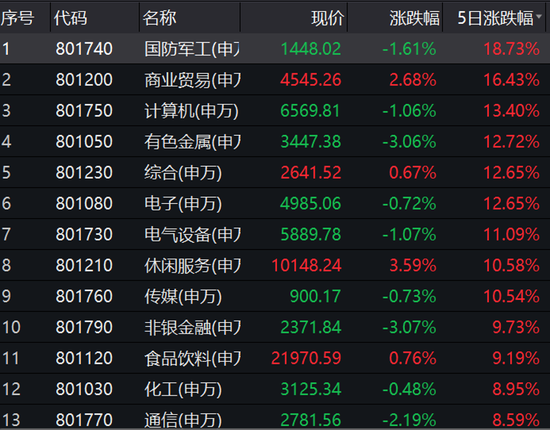Select price 5889.78 cell
550x430 pixels.
(x=311, y=234)
